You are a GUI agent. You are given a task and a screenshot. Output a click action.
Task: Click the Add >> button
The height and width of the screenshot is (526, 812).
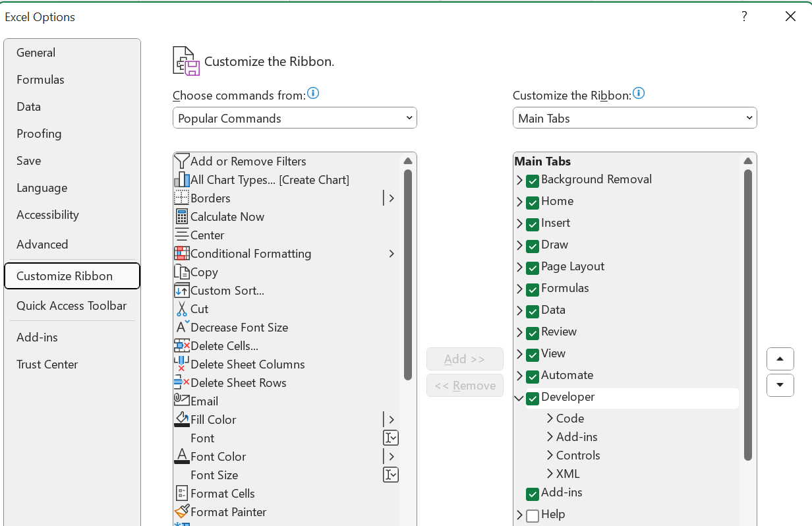(465, 359)
